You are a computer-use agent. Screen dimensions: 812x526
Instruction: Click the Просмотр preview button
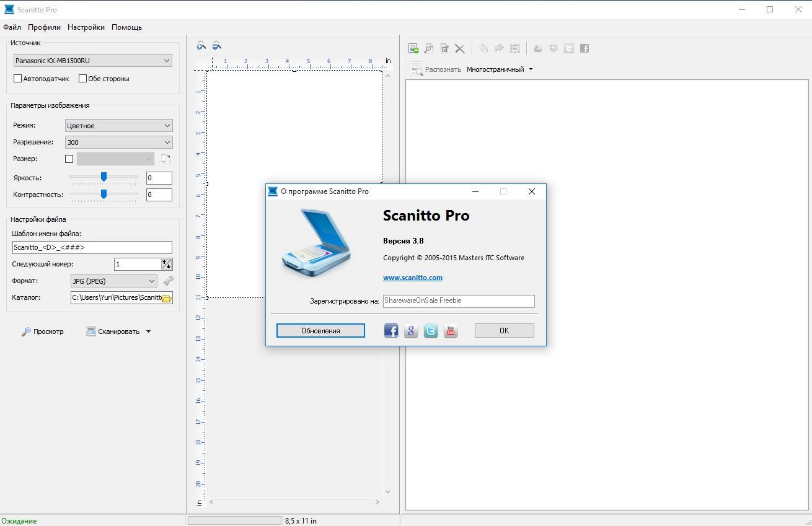43,331
